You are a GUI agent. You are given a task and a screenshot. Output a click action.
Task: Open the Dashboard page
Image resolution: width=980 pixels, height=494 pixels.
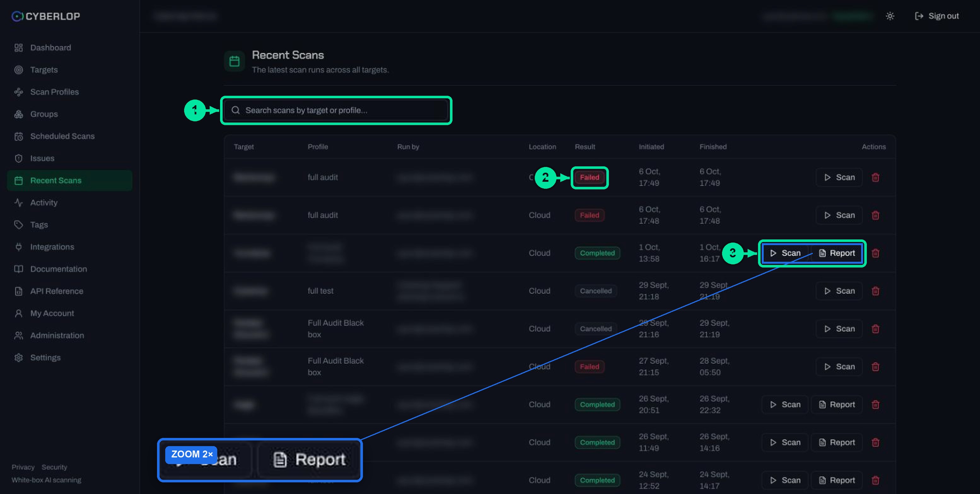tap(70, 48)
